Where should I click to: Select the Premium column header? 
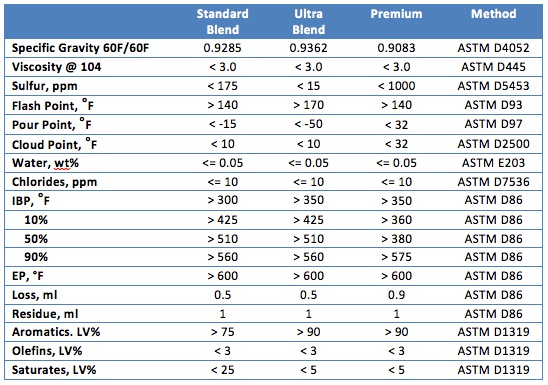(396, 14)
